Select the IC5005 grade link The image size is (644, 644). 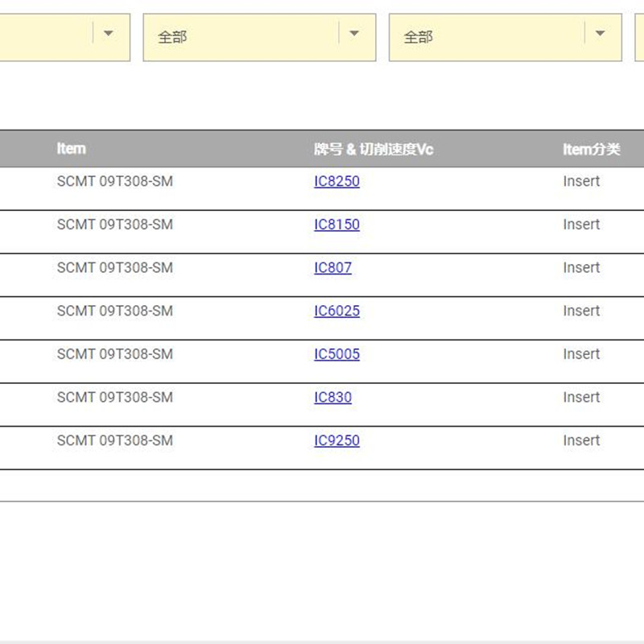(x=336, y=354)
